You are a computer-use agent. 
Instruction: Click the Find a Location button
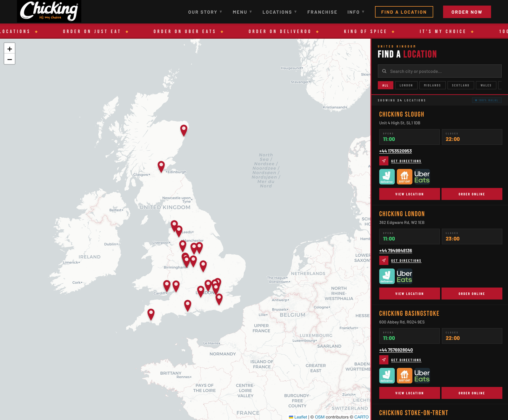coord(404,12)
